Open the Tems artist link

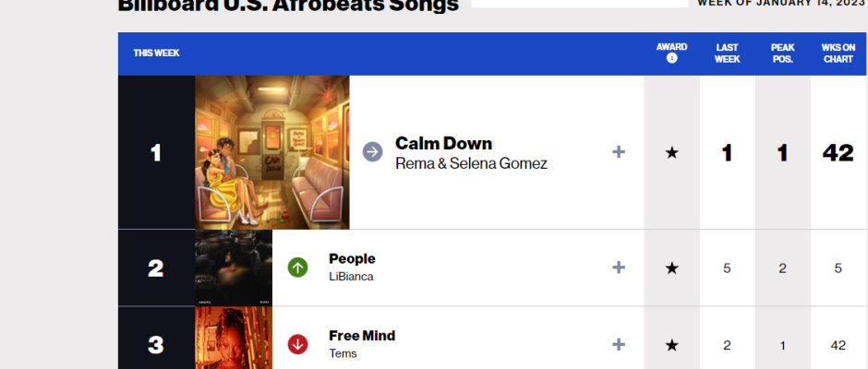coord(343,352)
